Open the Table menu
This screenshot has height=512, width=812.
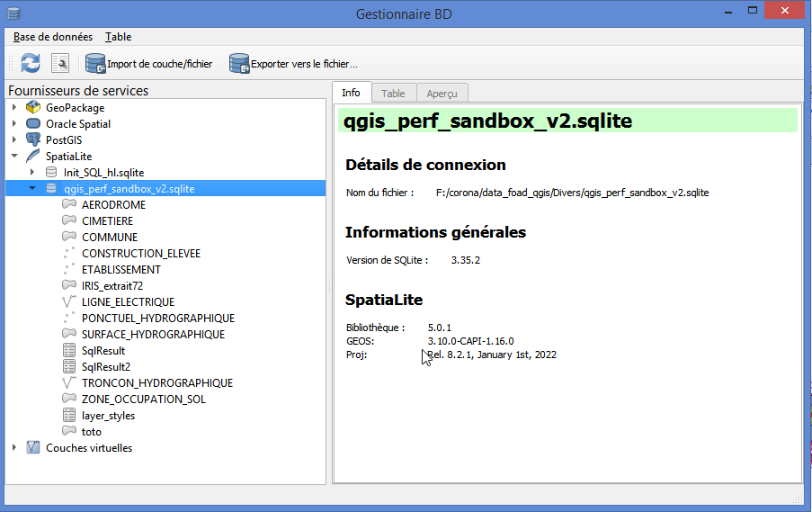pyautogui.click(x=118, y=37)
